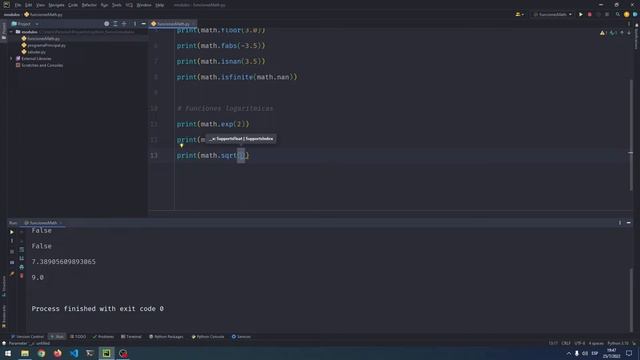Click the Run panel Print icon
This screenshot has width=640, height=360.
click(22, 267)
